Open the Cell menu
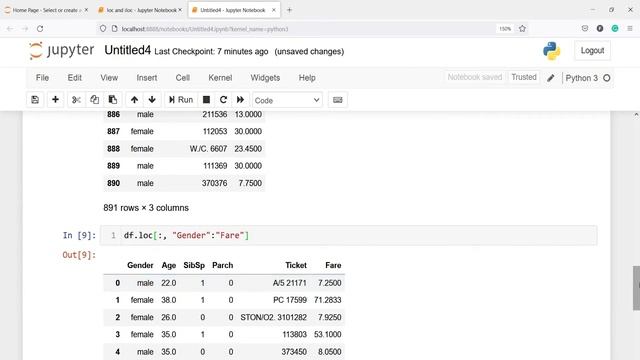The width and height of the screenshot is (640, 360). coord(182,78)
